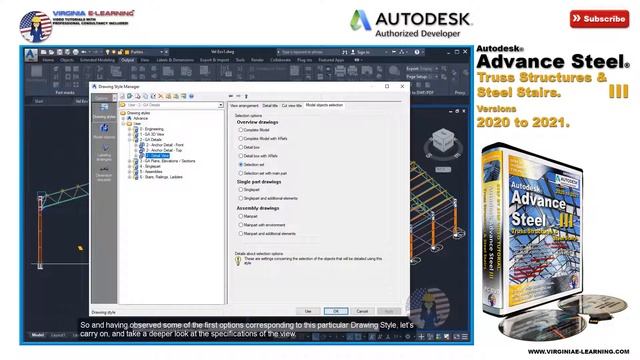Select the Selection set radio option

click(x=251, y=164)
